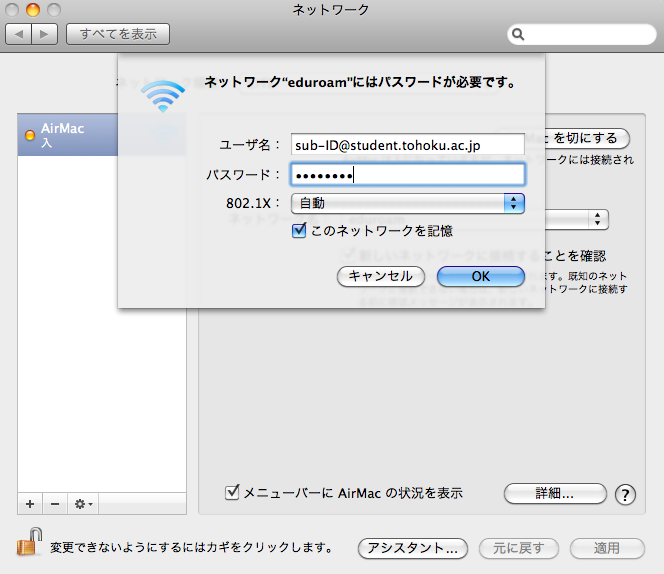Open the gear action menu
The height and width of the screenshot is (574, 664).
(83, 503)
